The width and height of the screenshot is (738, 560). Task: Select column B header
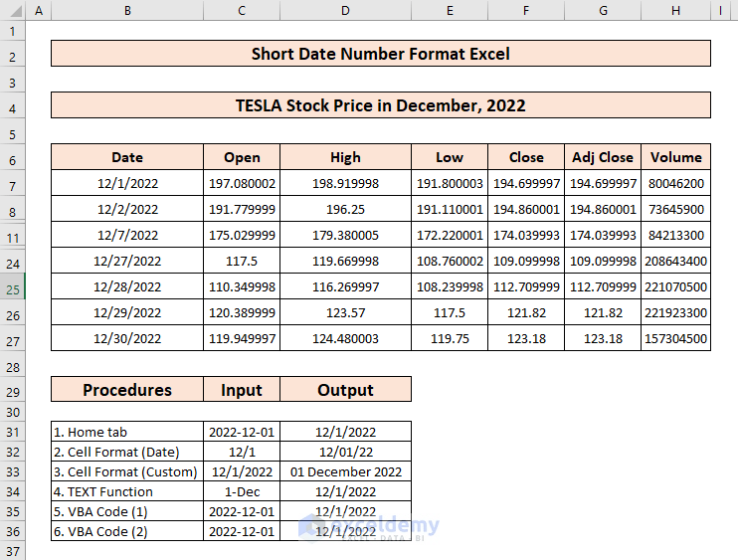(x=127, y=10)
